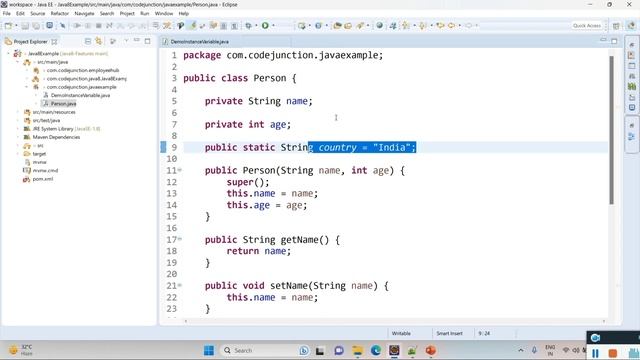Switch to DemoInstanceVariable.java editor tab
Viewport: 640px width, 360px height.
[199, 42]
